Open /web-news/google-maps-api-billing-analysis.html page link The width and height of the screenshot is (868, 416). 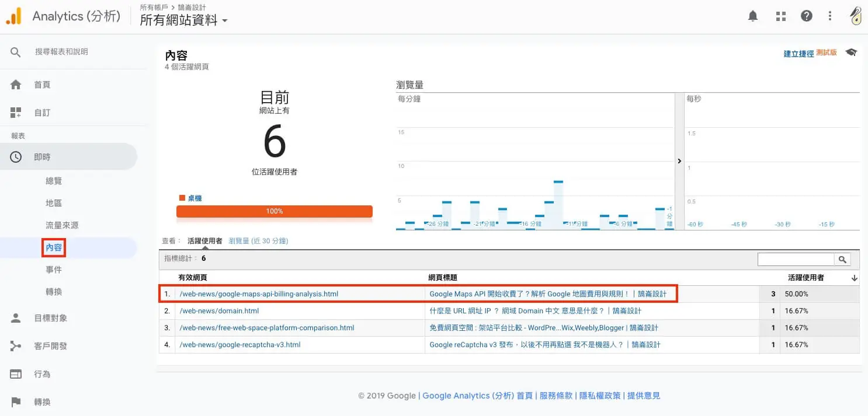259,294
